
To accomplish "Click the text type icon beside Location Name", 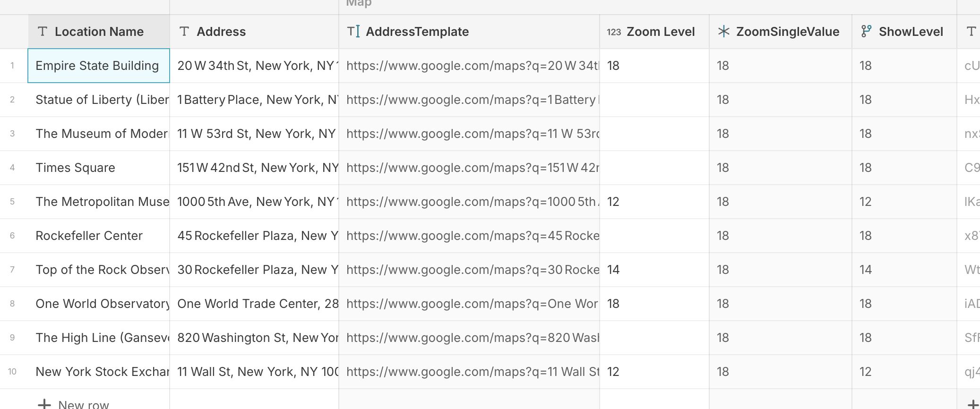I will coord(43,32).
